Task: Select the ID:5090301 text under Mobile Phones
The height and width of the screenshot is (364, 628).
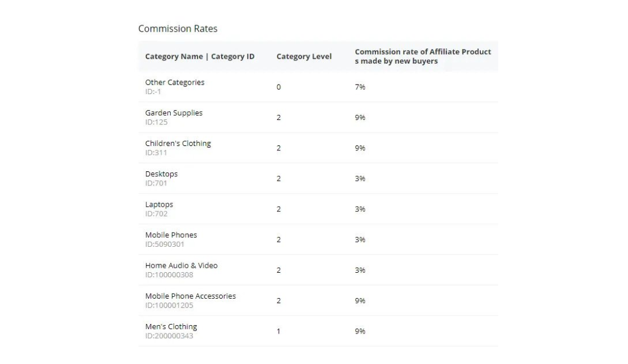Action: tap(165, 244)
